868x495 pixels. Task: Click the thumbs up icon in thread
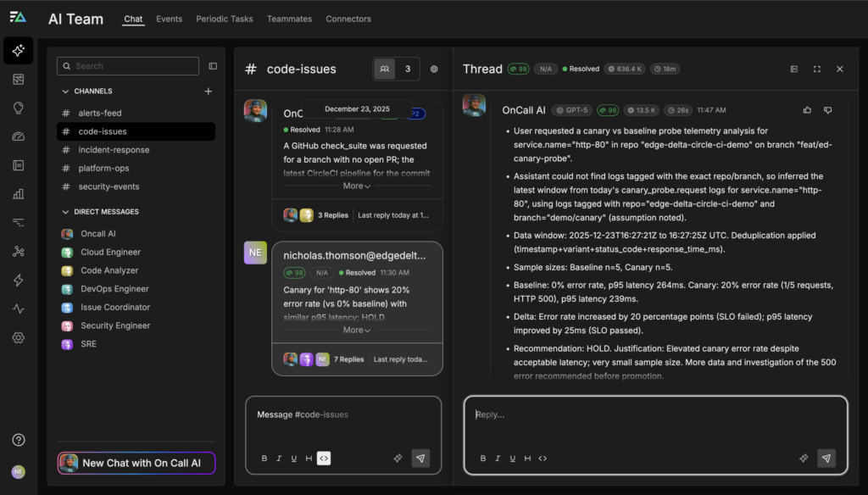pos(807,110)
